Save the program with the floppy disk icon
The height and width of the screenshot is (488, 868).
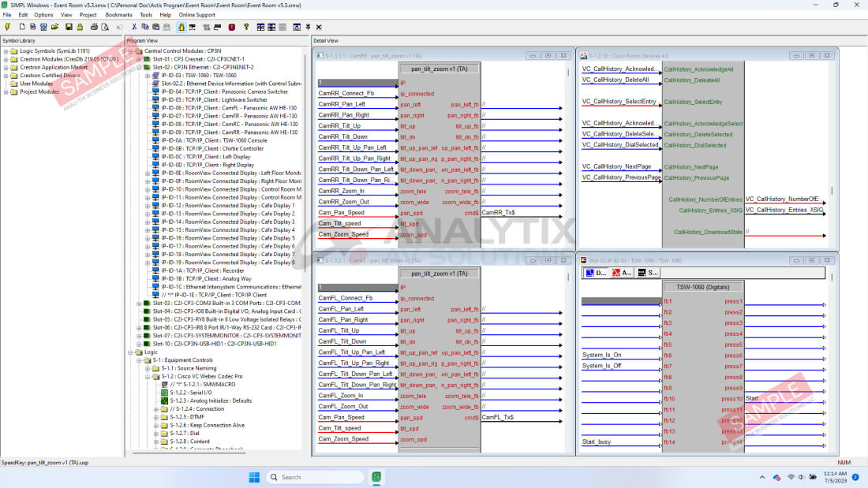[69, 27]
